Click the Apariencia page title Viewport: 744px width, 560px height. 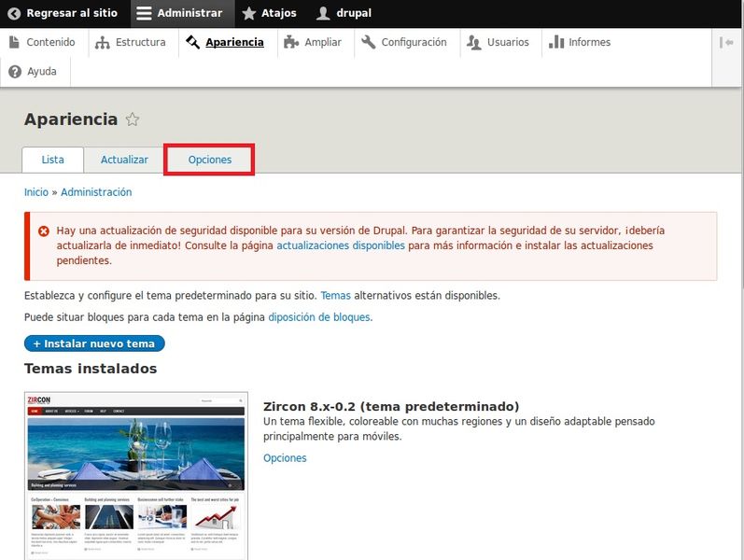(71, 119)
